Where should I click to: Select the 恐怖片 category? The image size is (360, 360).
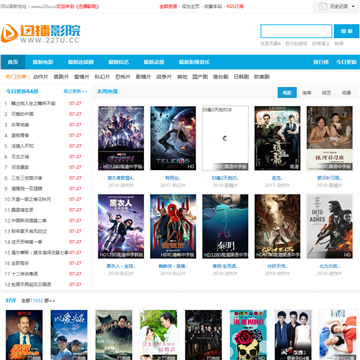pyautogui.click(x=123, y=77)
